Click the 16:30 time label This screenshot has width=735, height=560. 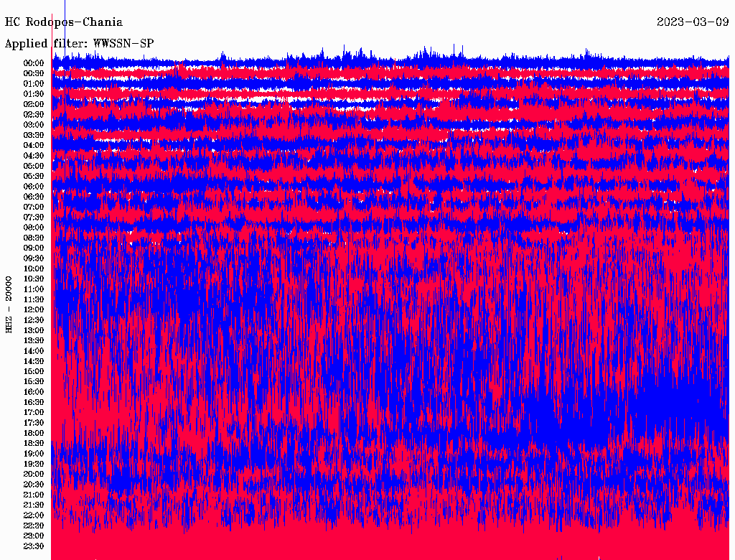point(34,403)
